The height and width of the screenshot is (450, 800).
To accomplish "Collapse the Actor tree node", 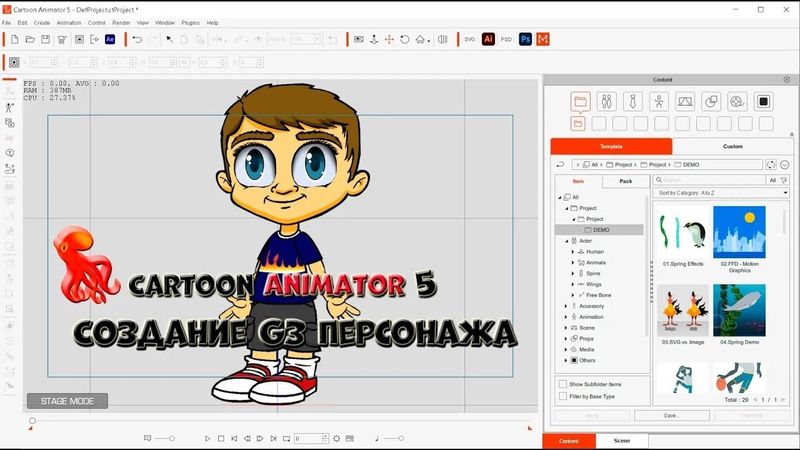I will point(566,241).
